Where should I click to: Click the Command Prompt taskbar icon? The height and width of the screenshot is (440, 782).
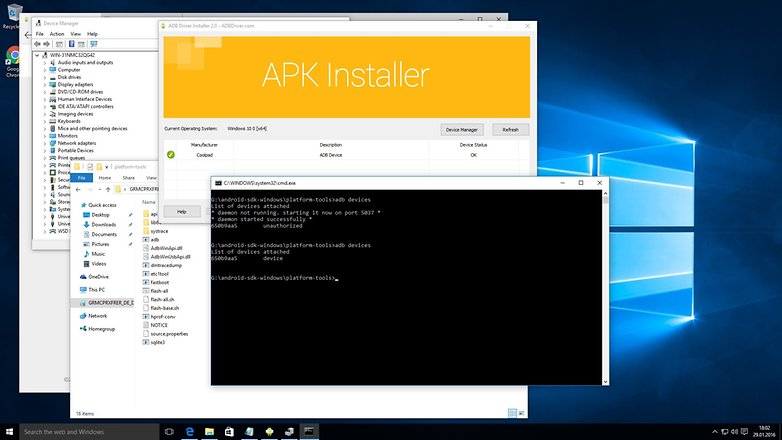click(309, 432)
